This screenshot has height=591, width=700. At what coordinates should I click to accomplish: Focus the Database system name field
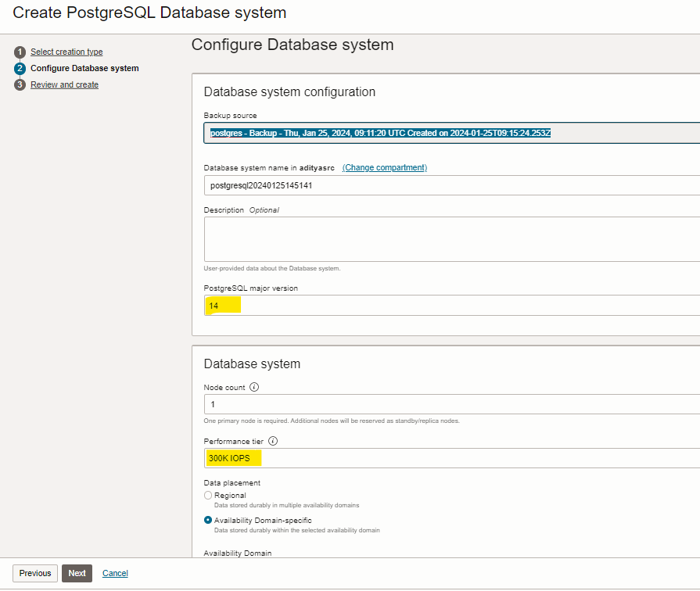(x=452, y=185)
